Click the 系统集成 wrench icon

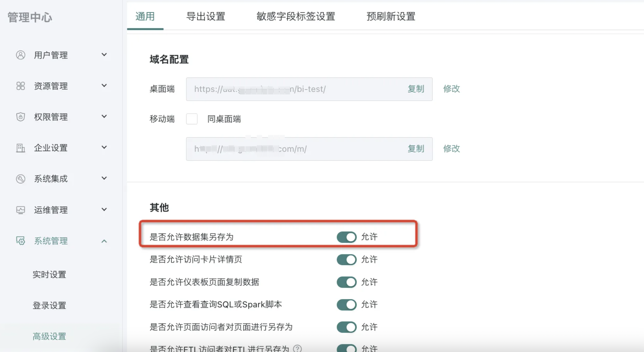click(21, 179)
